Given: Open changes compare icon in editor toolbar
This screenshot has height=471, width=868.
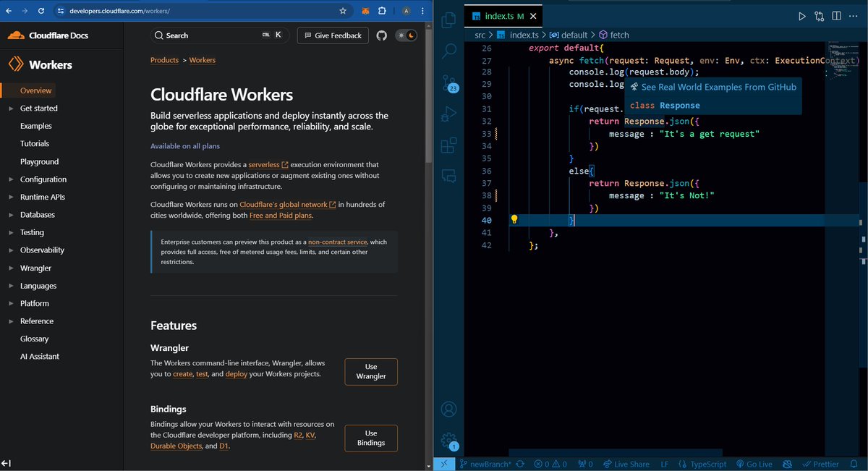Looking at the screenshot, I should click(819, 16).
